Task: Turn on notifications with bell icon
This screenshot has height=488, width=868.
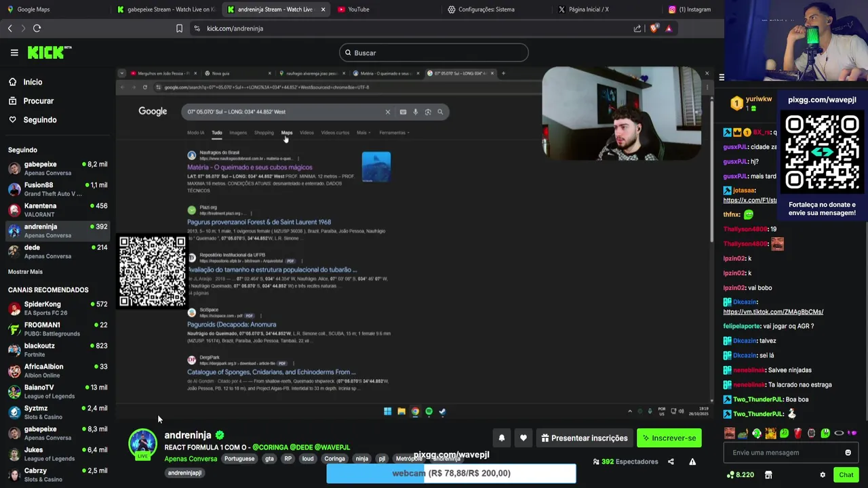Action: (502, 438)
